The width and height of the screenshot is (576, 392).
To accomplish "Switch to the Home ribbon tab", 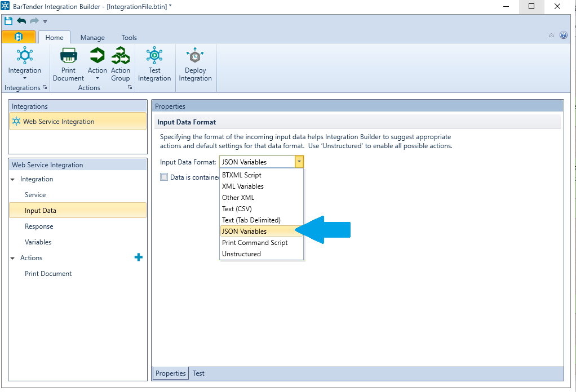I will [54, 37].
